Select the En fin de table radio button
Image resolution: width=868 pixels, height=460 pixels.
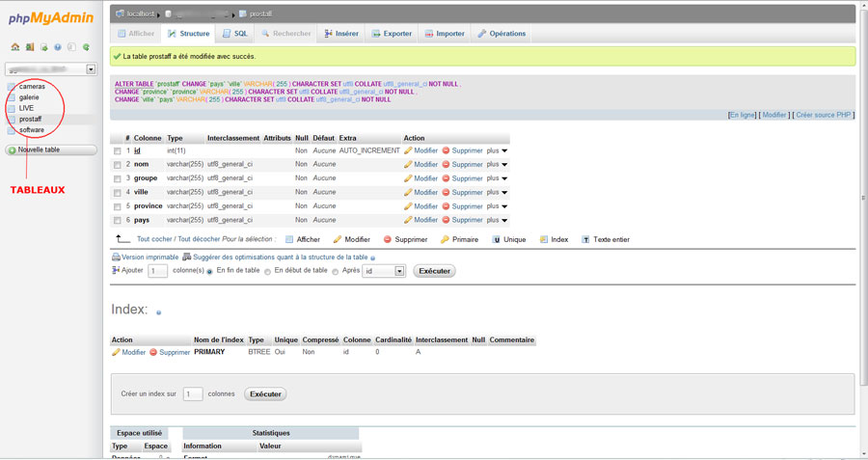pos(210,271)
